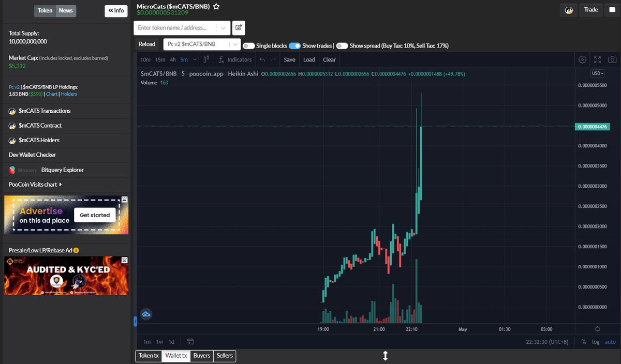
Task: Enable Show spread switch
Action: click(342, 45)
